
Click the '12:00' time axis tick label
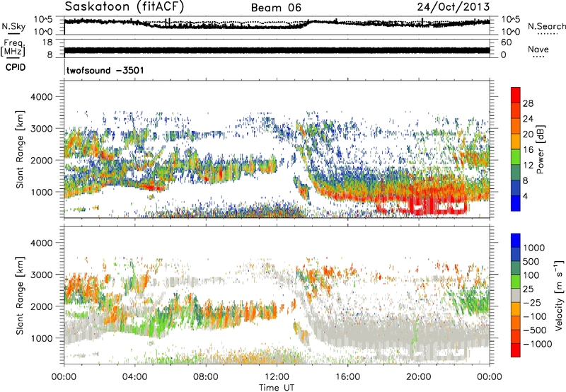(277, 376)
